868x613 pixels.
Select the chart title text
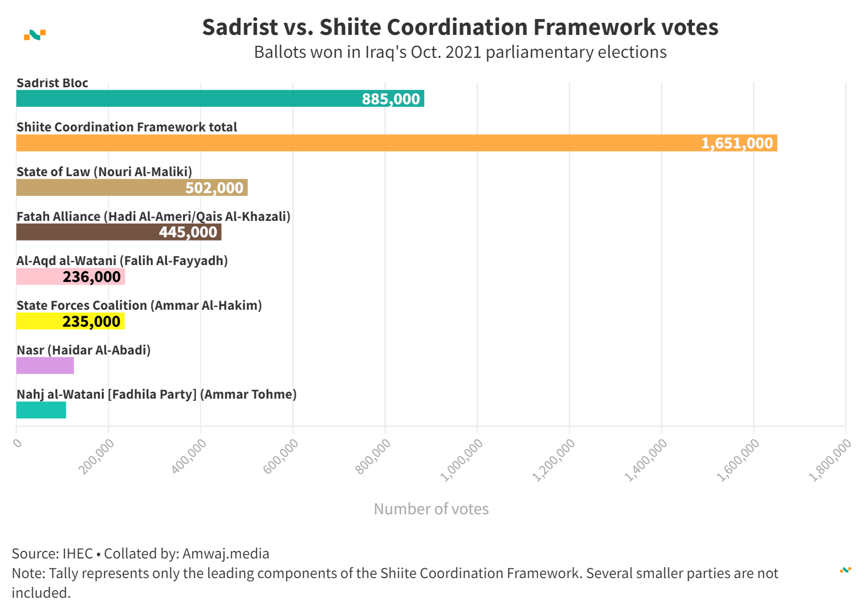click(460, 27)
